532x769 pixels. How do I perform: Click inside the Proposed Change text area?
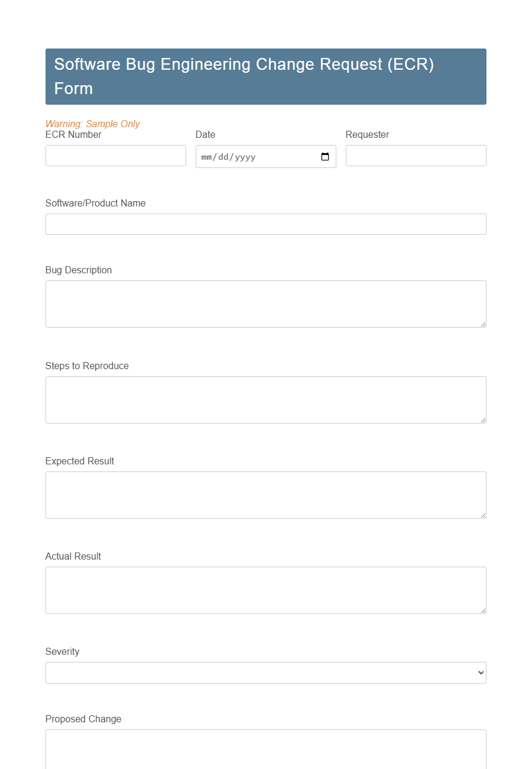pyautogui.click(x=266, y=751)
